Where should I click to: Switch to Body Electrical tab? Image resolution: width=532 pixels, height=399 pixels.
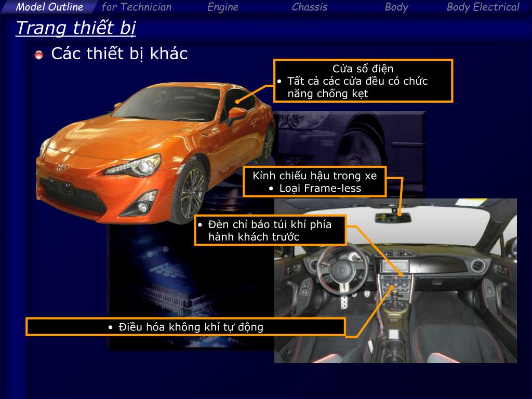click(483, 7)
